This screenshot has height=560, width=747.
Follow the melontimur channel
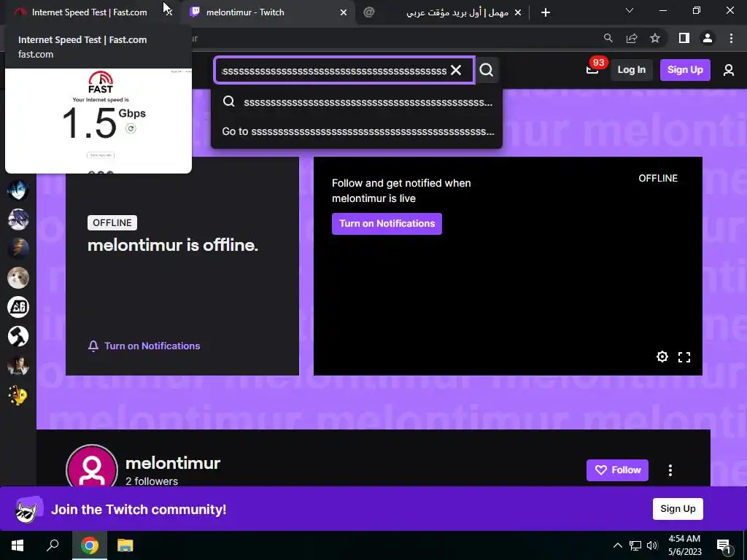617,470
